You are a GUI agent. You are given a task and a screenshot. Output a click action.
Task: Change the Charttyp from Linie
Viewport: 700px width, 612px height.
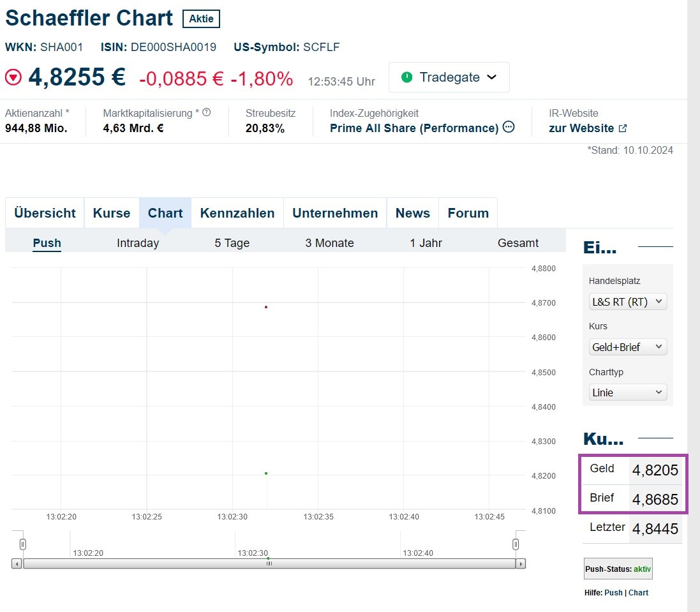pos(627,392)
